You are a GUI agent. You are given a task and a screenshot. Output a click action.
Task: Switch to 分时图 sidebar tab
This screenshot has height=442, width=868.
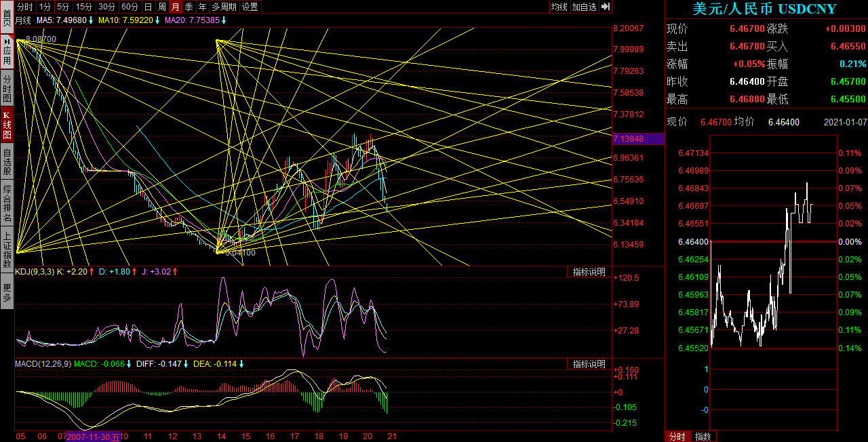pyautogui.click(x=7, y=87)
